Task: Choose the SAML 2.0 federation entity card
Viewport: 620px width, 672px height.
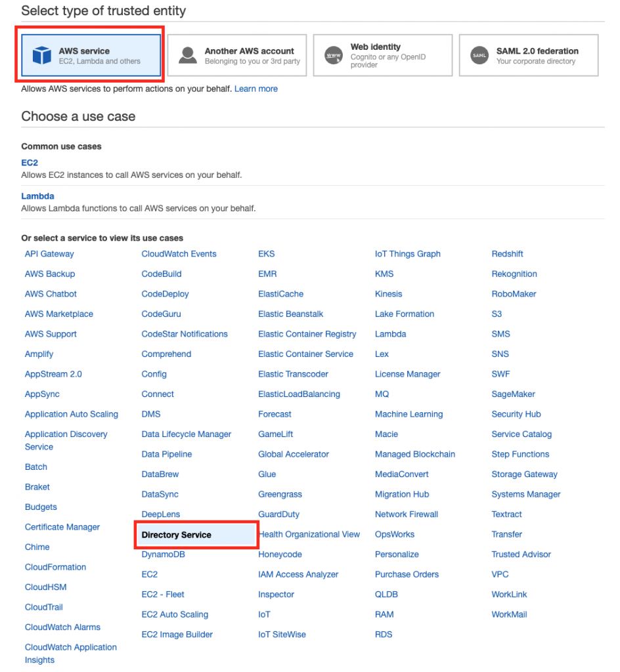Action: (x=528, y=55)
